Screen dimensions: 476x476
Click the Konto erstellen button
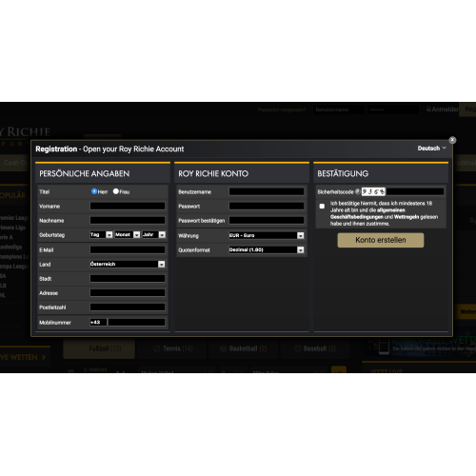point(381,240)
